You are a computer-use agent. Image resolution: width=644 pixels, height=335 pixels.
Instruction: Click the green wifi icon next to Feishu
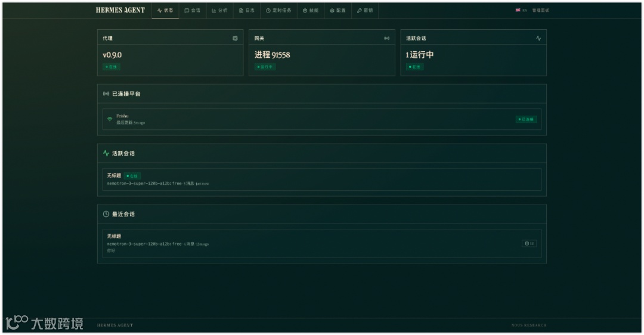click(110, 119)
